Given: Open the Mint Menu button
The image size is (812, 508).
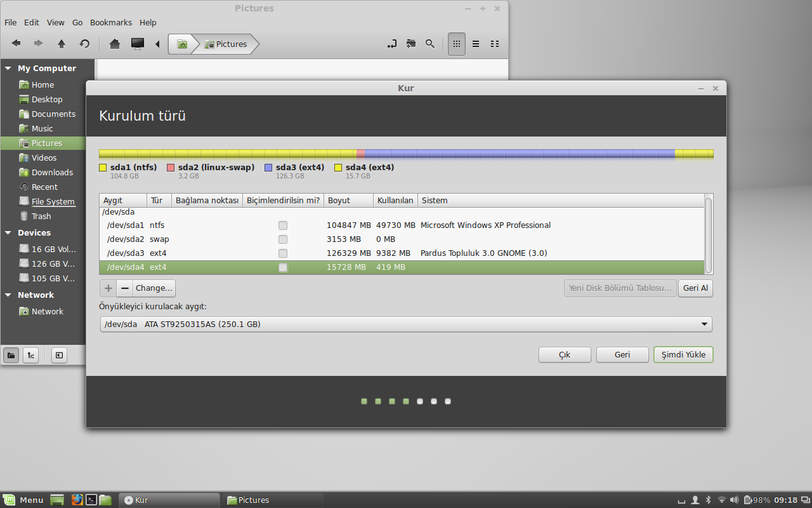Looking at the screenshot, I should 23,500.
